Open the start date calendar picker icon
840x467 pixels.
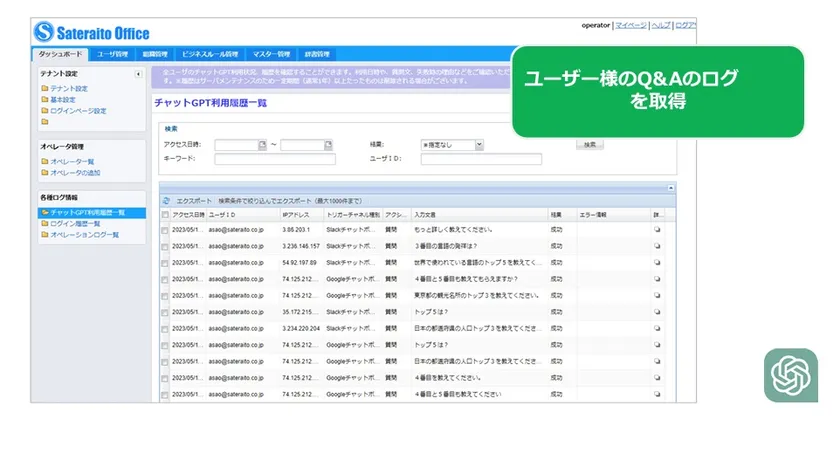262,145
